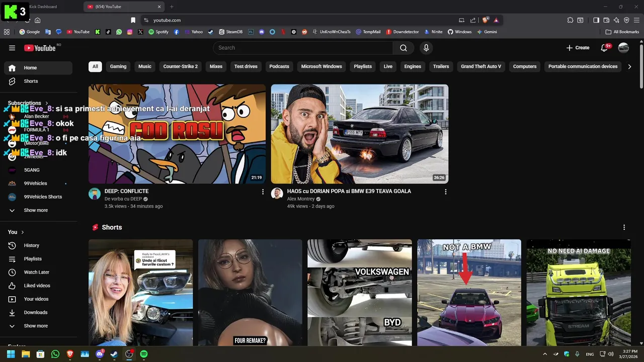Select the Microsoft Windows chip
Viewport: 644px width, 362px height.
click(x=321, y=66)
